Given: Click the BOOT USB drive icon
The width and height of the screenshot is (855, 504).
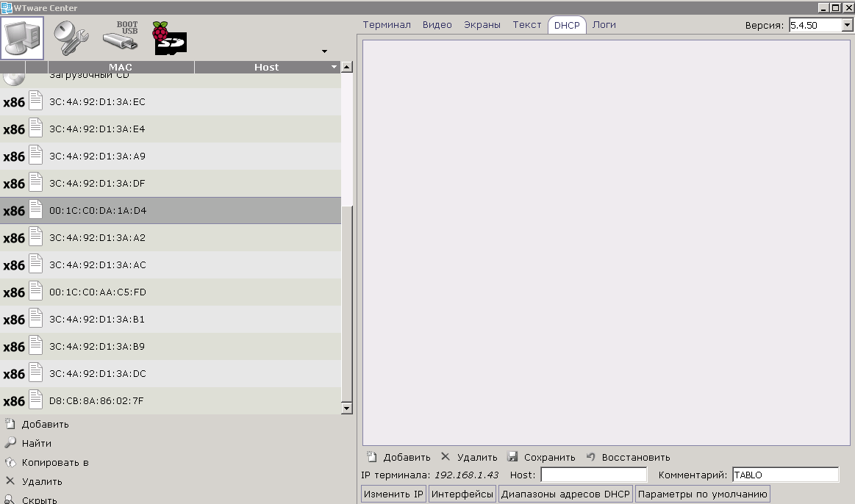Looking at the screenshot, I should pyautogui.click(x=120, y=37).
